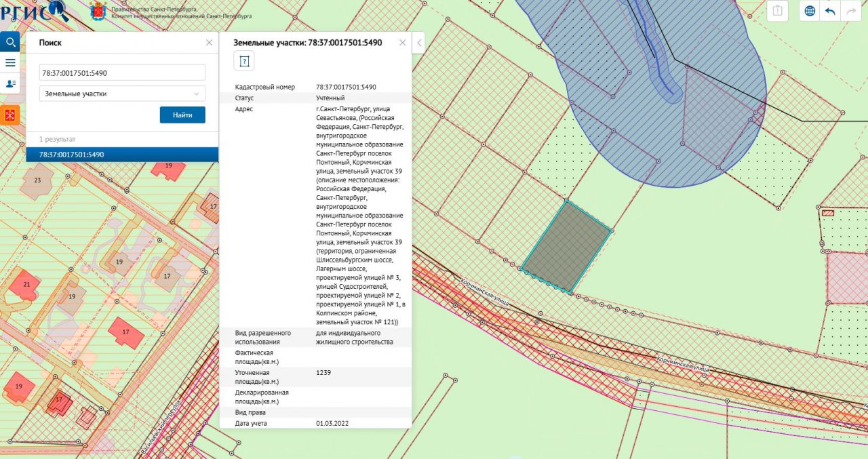This screenshot has height=459, width=868.
Task: Click the globe full extent icon
Action: (810, 11)
